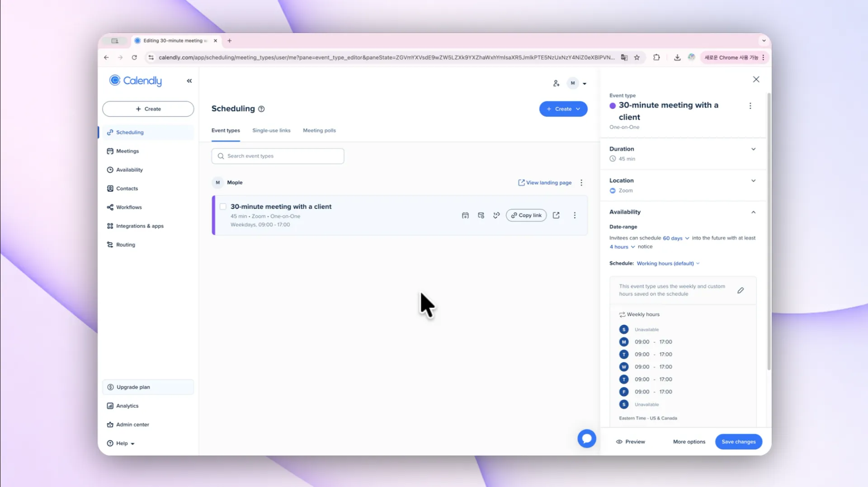Open Availability in the sidebar
Screen dimensions: 868x487
tap(148, 170)
